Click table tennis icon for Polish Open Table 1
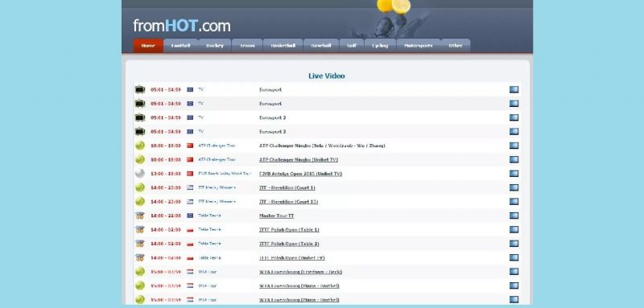The width and height of the screenshot is (644, 308). pos(140,229)
